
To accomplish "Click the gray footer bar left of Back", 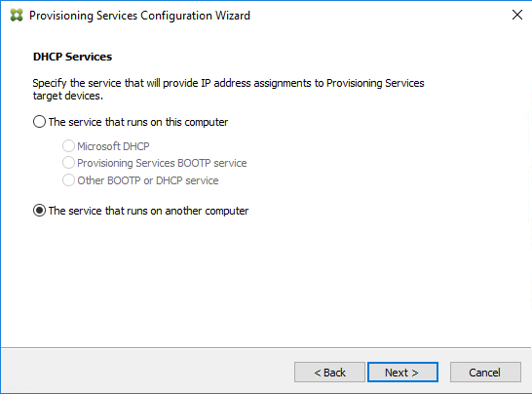I will [147, 371].
